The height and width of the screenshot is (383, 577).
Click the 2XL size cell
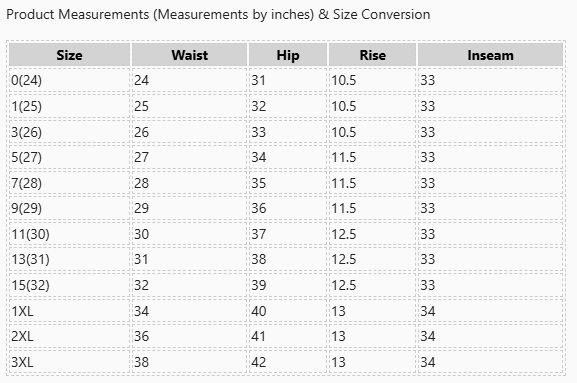point(70,336)
